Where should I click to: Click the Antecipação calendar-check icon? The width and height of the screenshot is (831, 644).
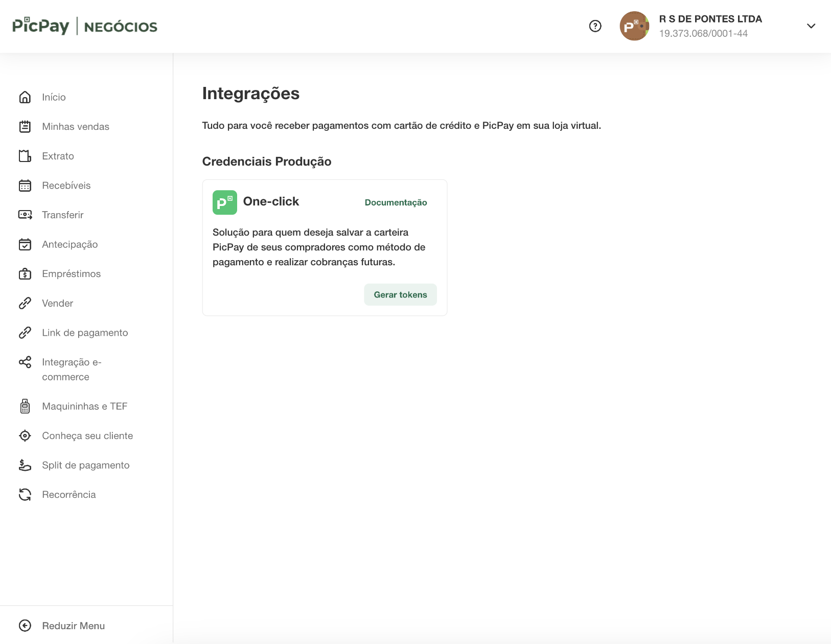point(25,244)
